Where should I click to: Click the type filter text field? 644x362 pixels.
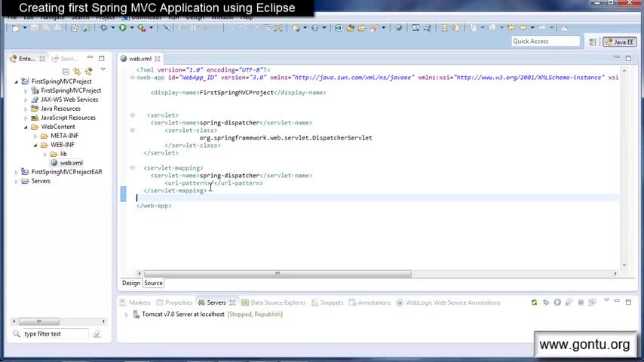pyautogui.click(x=55, y=334)
